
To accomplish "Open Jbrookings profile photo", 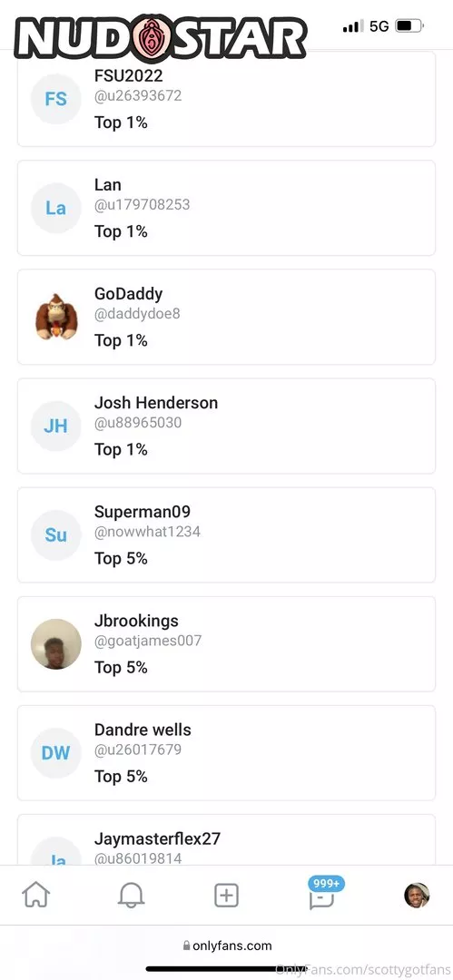I will point(55,643).
